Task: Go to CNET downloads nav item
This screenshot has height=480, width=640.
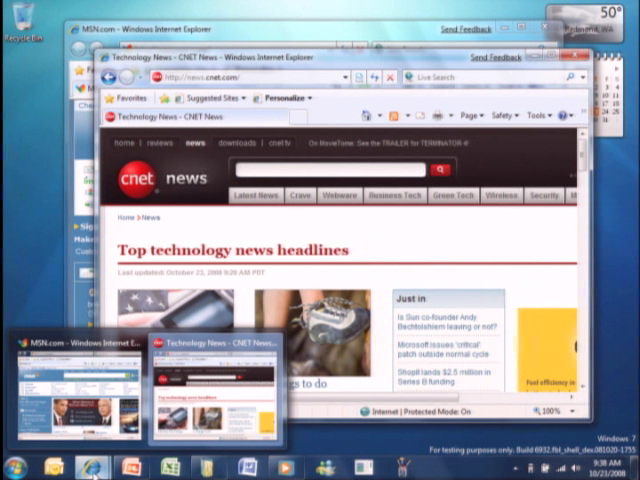Action: pos(237,143)
